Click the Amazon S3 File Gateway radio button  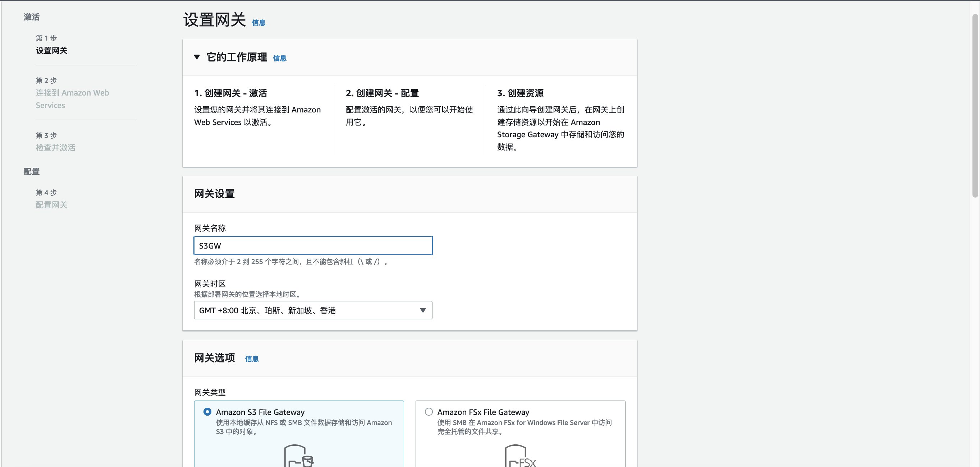coord(207,411)
